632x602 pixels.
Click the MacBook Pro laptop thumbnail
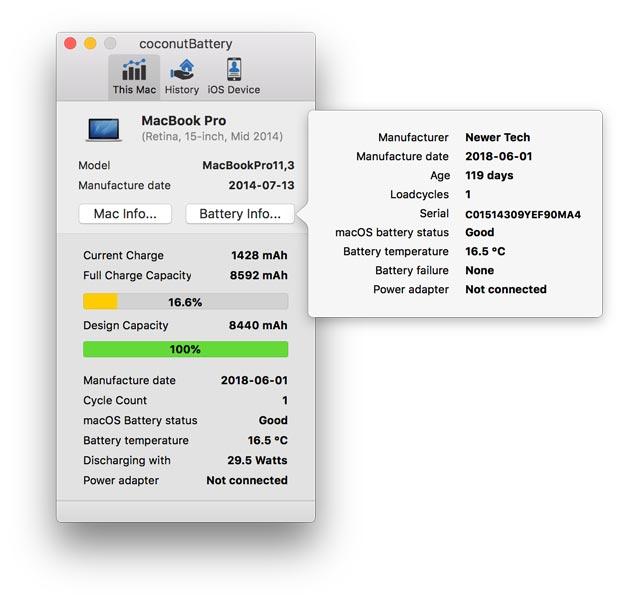(x=104, y=130)
